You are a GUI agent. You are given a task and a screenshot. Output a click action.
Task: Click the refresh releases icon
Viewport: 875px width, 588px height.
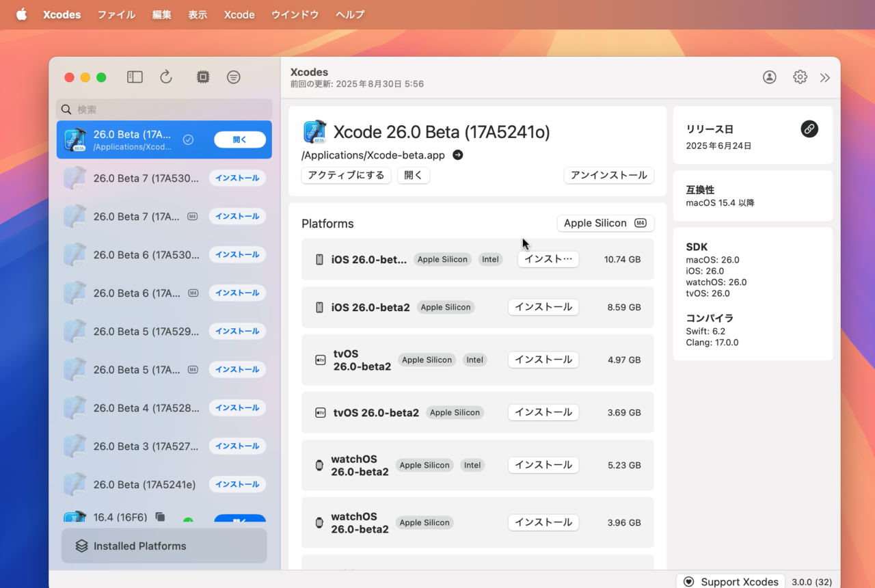[x=166, y=77]
